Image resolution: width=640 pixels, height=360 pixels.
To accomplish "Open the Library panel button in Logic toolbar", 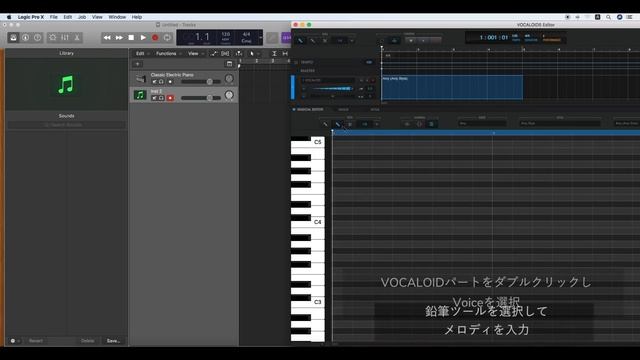I will (x=13, y=38).
